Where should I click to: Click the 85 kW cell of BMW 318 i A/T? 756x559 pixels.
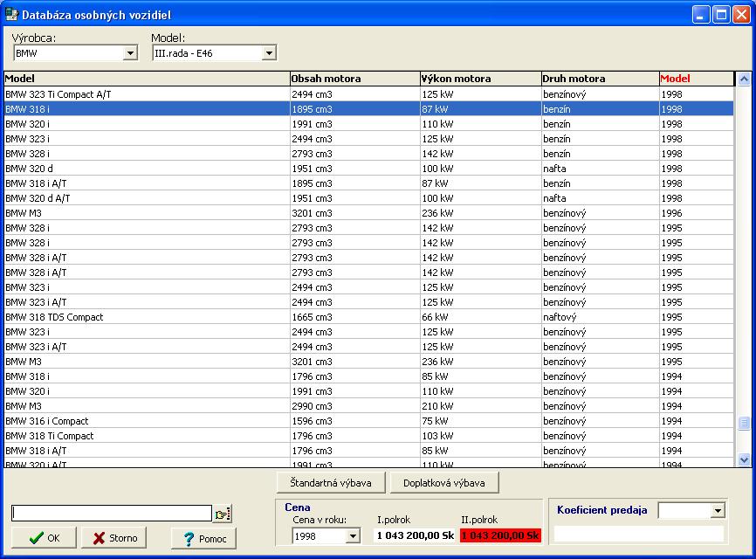(x=481, y=451)
